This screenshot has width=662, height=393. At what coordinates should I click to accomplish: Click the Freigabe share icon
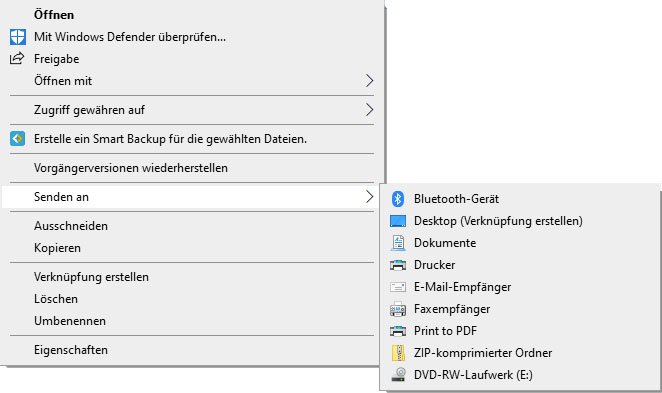[x=17, y=58]
